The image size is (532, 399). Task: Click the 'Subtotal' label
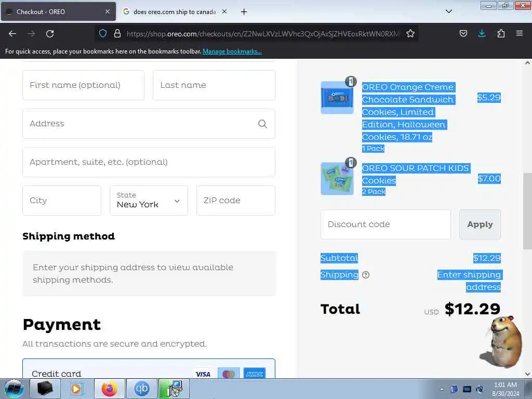point(339,258)
